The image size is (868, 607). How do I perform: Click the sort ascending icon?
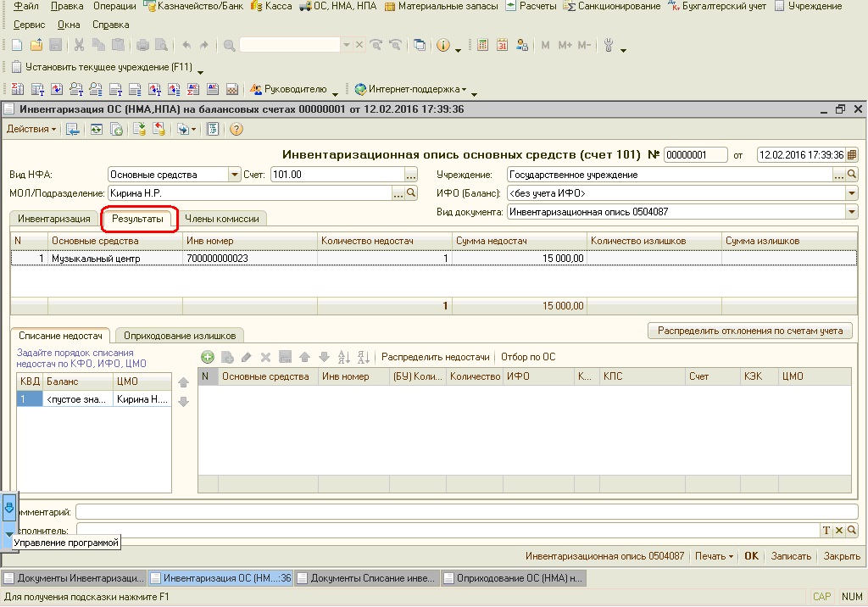point(344,358)
